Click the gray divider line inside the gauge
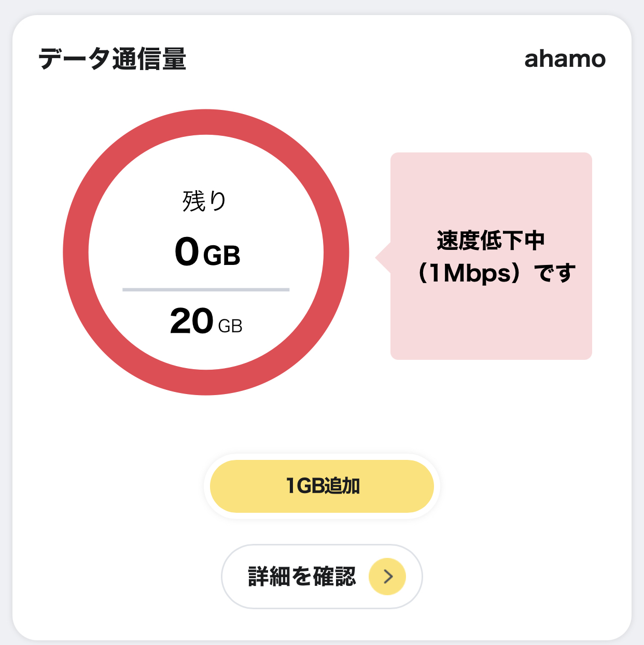 (x=206, y=290)
